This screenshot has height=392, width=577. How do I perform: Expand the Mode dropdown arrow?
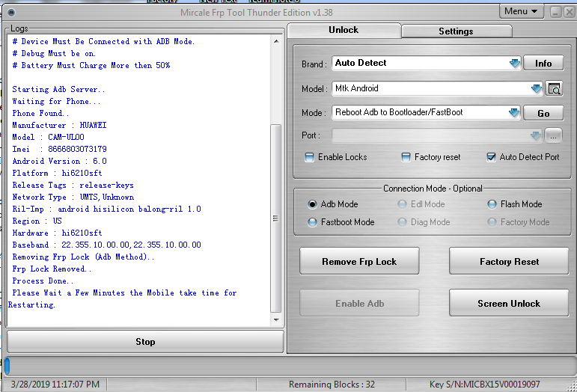513,112
